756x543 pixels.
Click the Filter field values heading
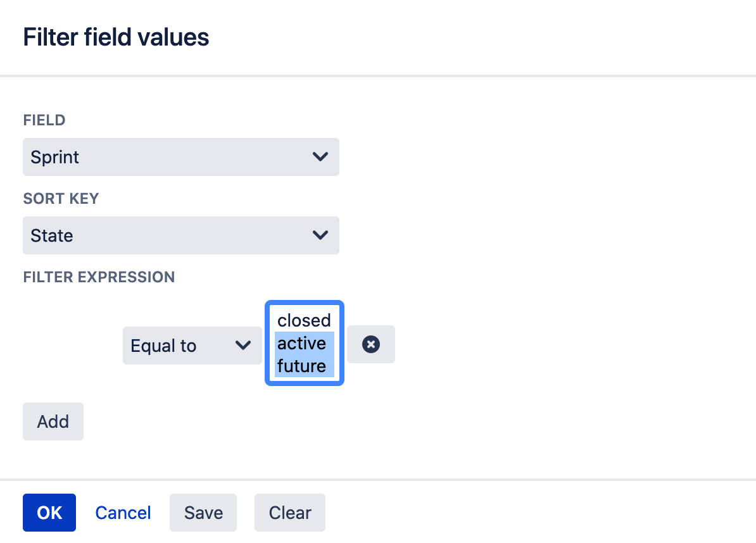click(x=117, y=37)
